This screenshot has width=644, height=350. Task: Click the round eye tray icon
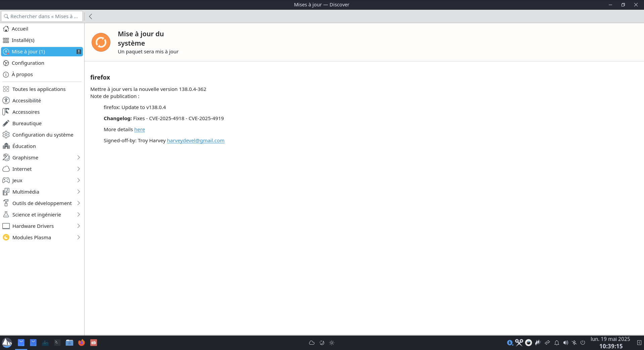coord(529,343)
